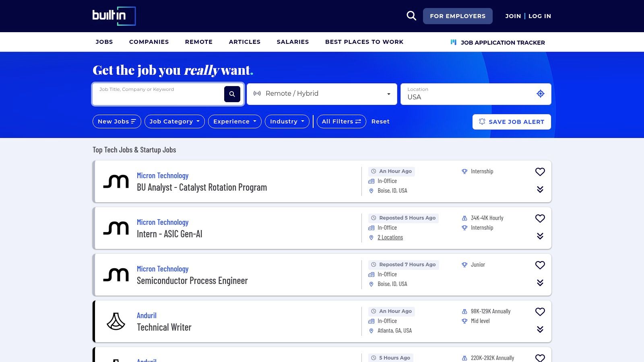Sort by New Jobs
Viewport: 644px width, 362px height.
pos(117,121)
